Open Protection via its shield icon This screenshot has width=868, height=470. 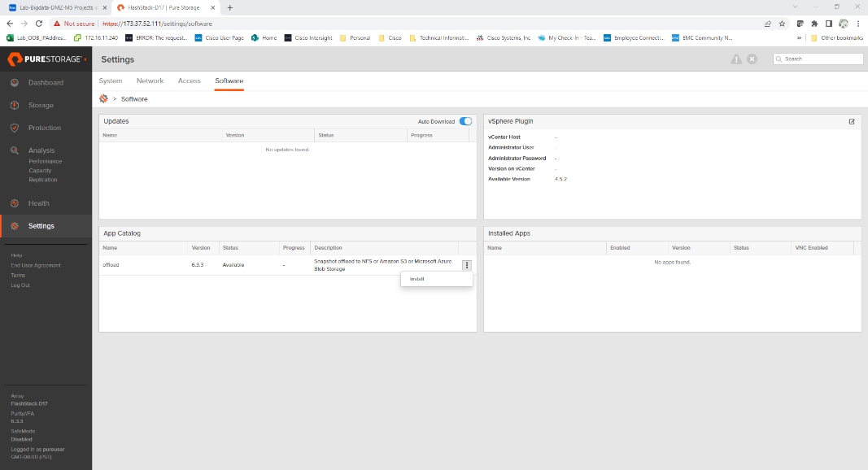(x=15, y=128)
